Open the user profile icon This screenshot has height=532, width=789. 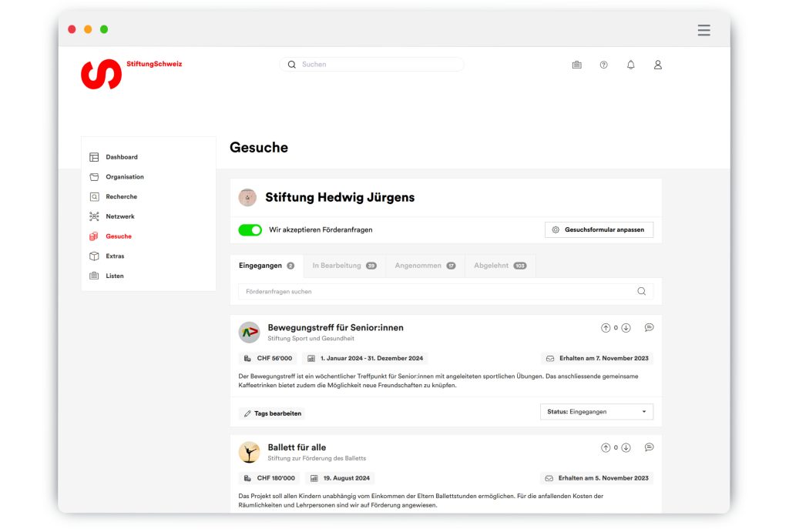tap(657, 65)
